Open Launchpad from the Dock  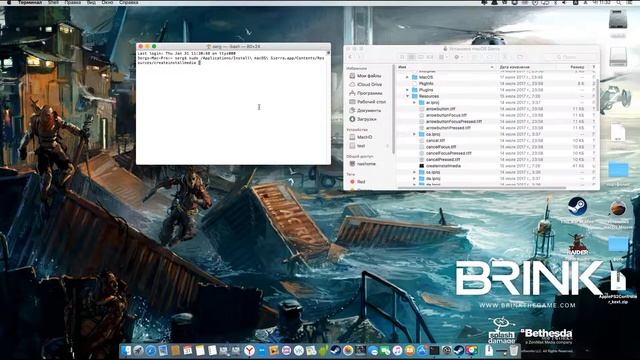click(138, 350)
